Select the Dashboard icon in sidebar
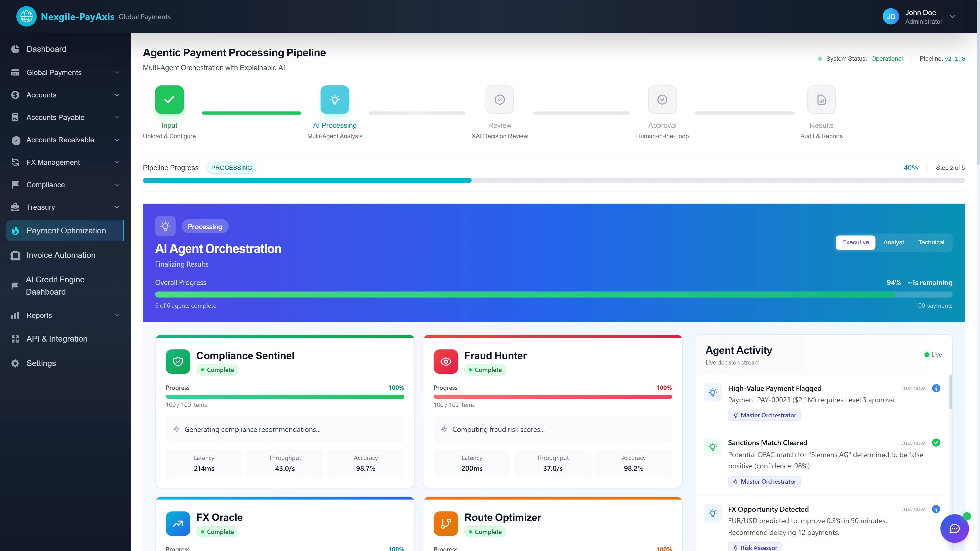The image size is (980, 551). coord(15,49)
